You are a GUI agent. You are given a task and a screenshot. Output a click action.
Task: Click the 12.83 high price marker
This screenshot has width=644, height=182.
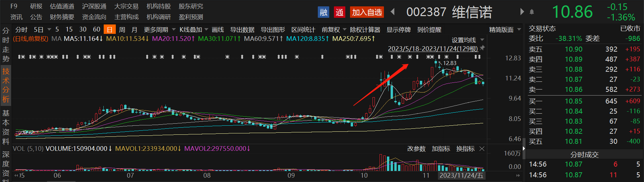point(450,63)
